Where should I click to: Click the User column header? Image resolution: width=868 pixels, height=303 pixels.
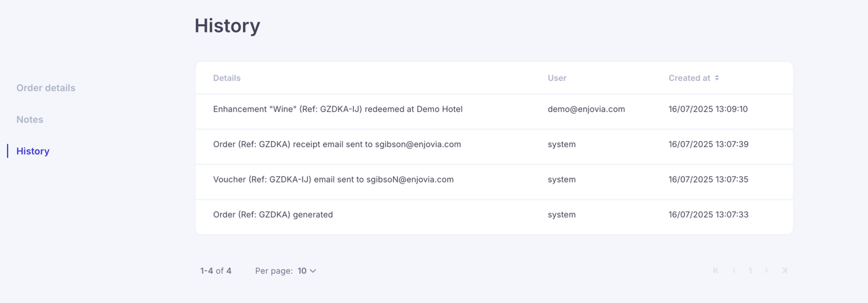[557, 78]
